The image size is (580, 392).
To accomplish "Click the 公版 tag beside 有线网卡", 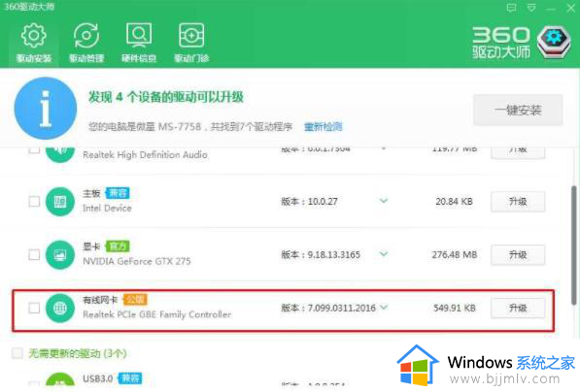I will click(135, 300).
